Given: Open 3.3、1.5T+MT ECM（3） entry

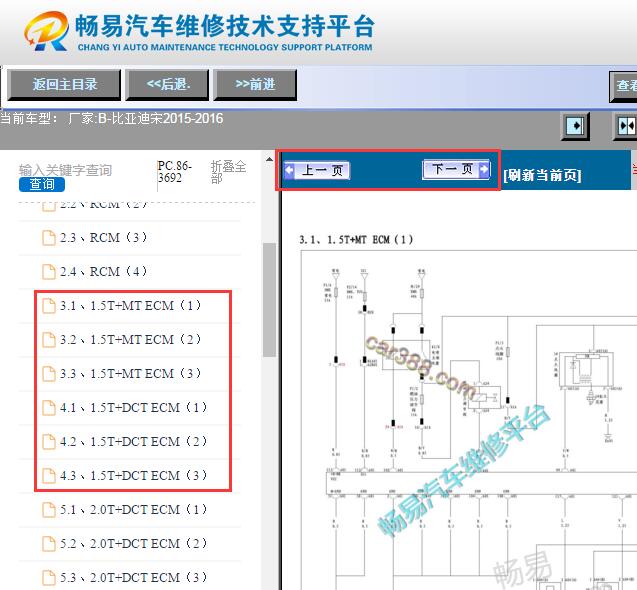Looking at the screenshot, I should [x=130, y=373].
